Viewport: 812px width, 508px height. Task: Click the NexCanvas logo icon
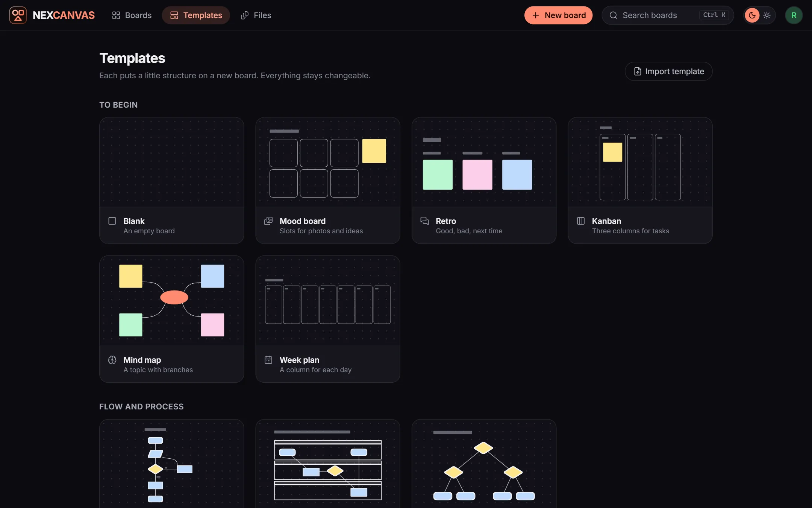click(18, 15)
